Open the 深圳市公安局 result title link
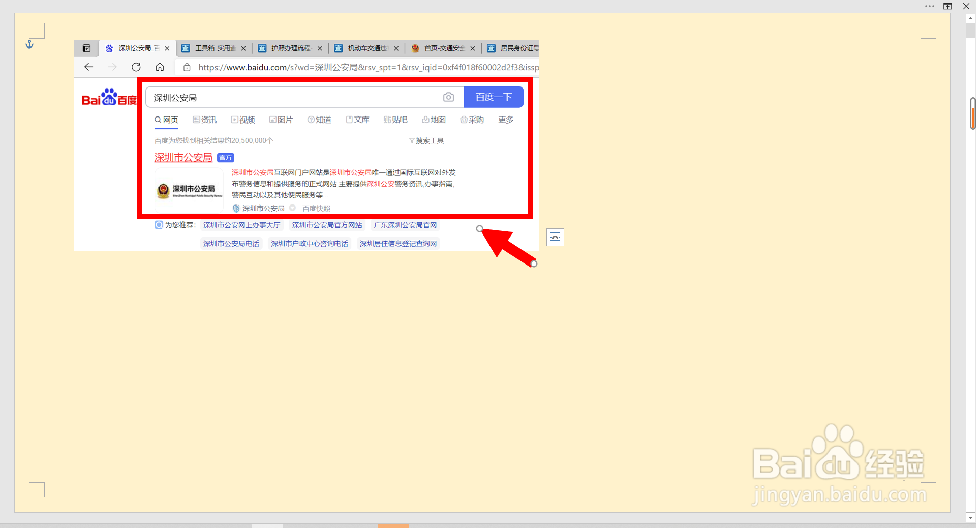The height and width of the screenshot is (528, 980). [183, 158]
